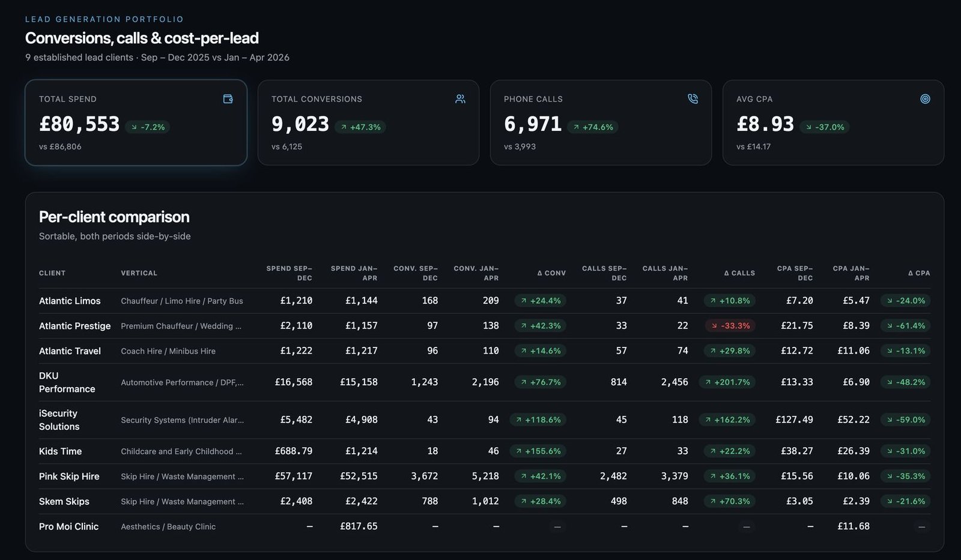Select the 6,971 phone calls figure

533,124
